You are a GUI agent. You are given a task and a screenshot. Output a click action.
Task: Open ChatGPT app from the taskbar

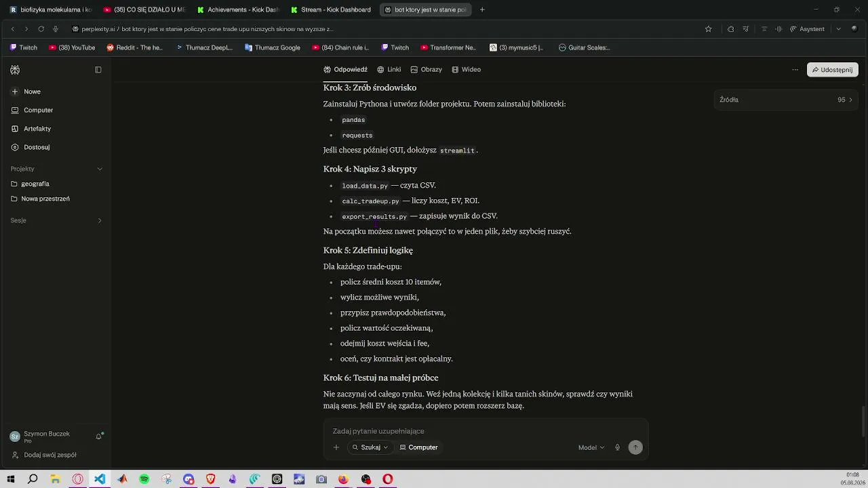277,479
